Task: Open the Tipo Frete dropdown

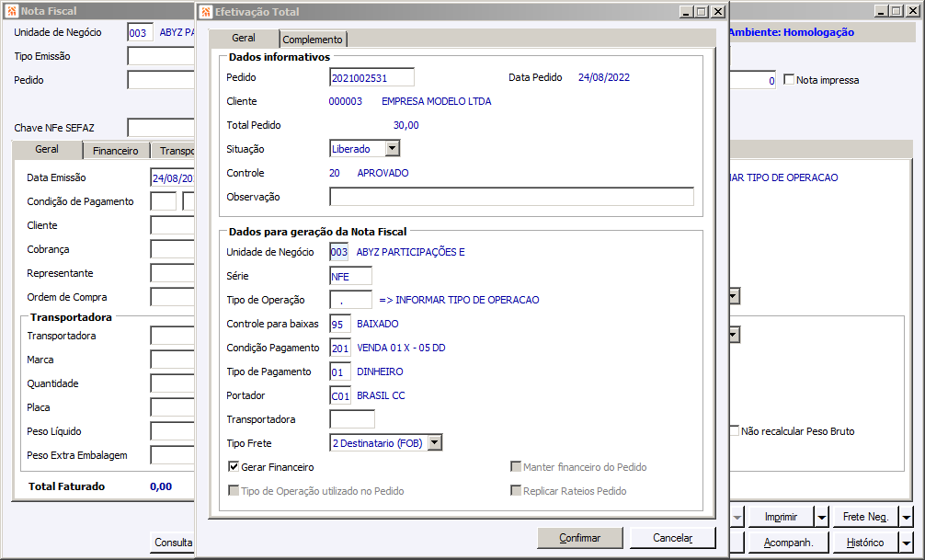Action: (x=435, y=442)
